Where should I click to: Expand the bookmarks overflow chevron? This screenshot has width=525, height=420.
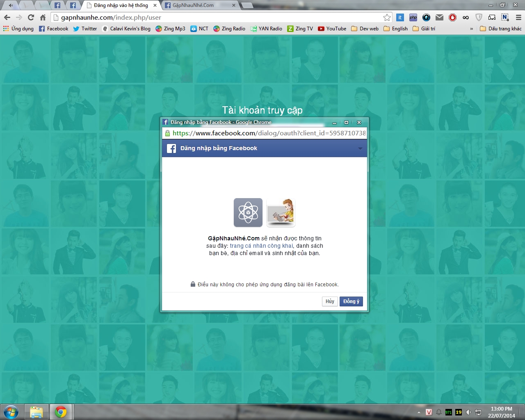click(472, 29)
